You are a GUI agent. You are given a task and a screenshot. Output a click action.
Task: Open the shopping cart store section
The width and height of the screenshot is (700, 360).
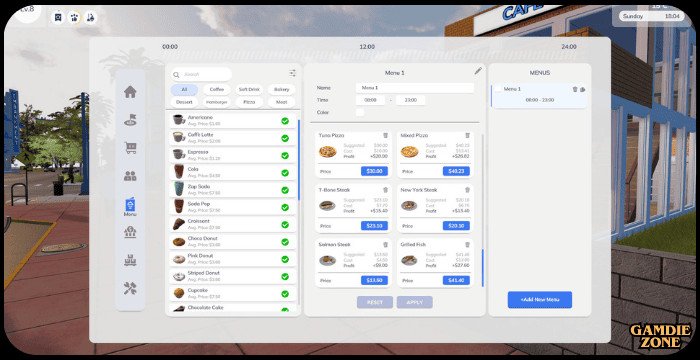(130, 148)
